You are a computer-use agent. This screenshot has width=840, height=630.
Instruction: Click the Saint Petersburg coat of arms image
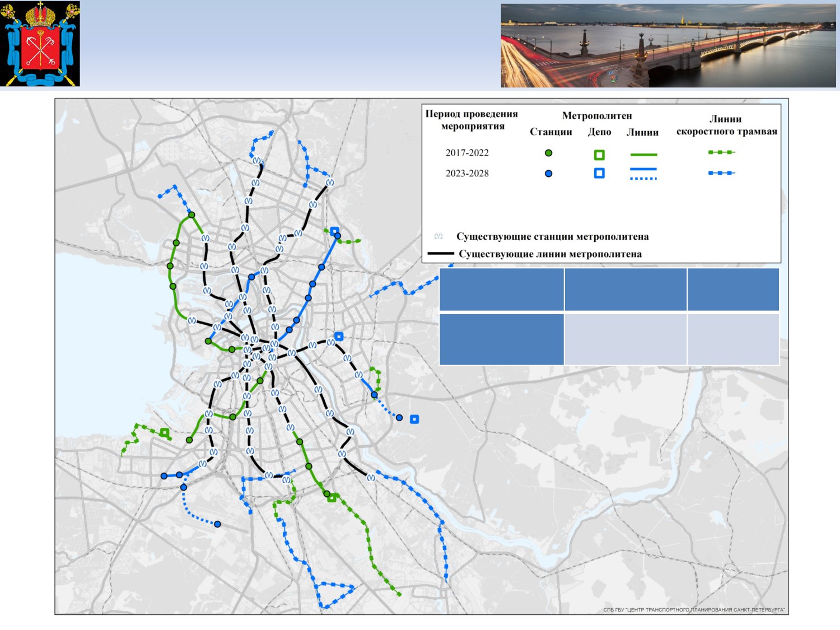coord(40,44)
